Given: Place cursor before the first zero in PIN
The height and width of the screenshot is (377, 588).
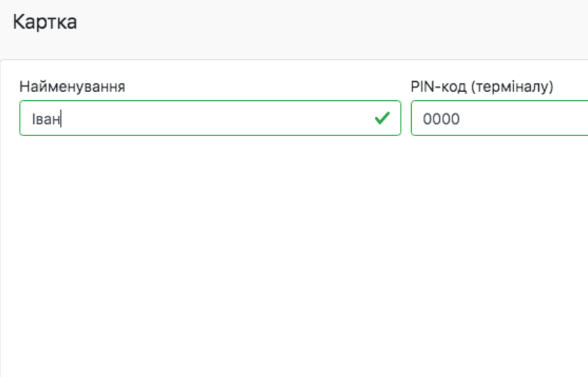Looking at the screenshot, I should click(x=423, y=119).
